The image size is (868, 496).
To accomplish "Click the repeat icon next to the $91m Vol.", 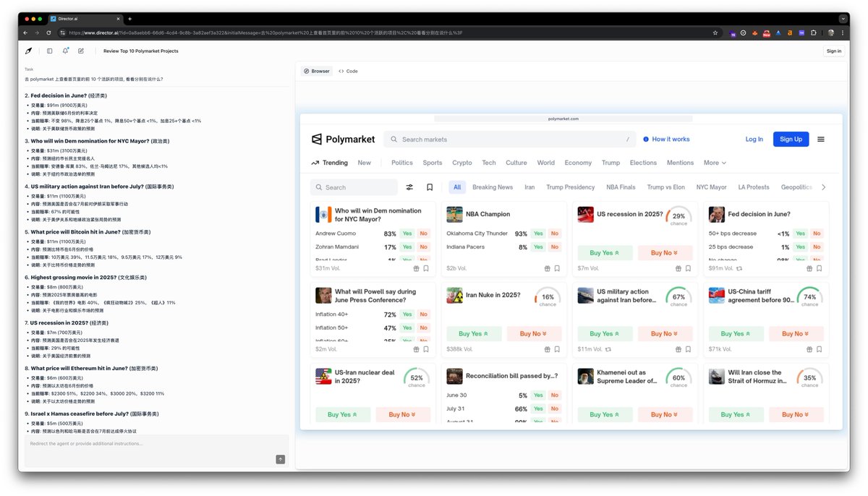I will [x=739, y=268].
